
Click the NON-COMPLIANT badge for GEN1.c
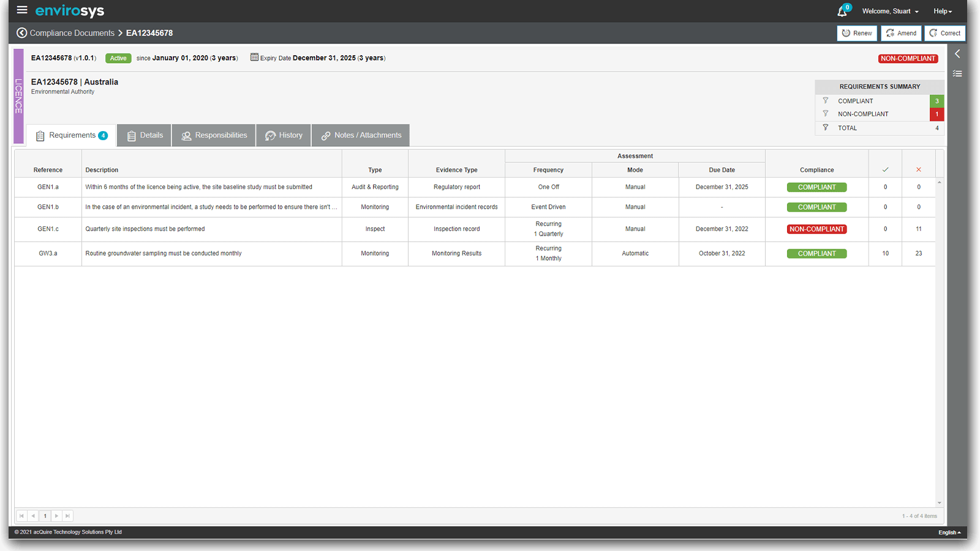[816, 229]
